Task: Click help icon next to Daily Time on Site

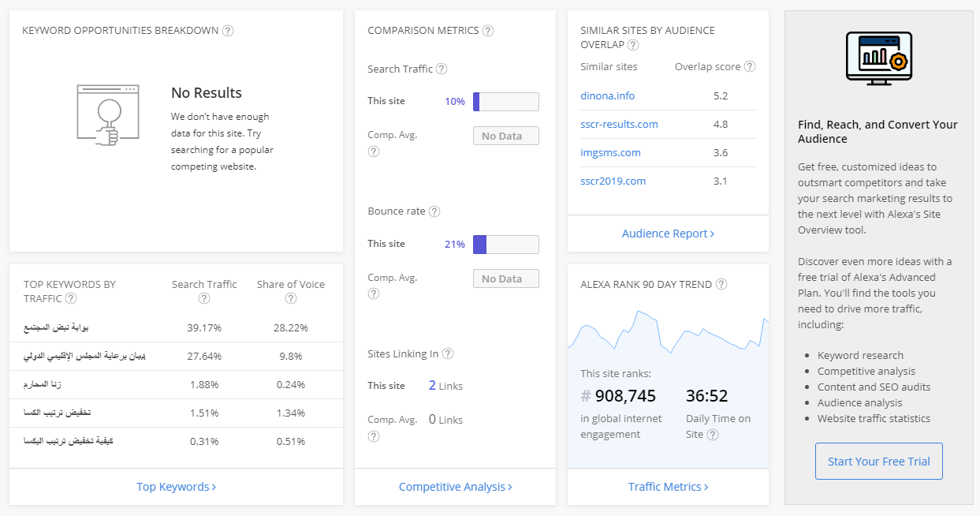Action: pos(713,435)
